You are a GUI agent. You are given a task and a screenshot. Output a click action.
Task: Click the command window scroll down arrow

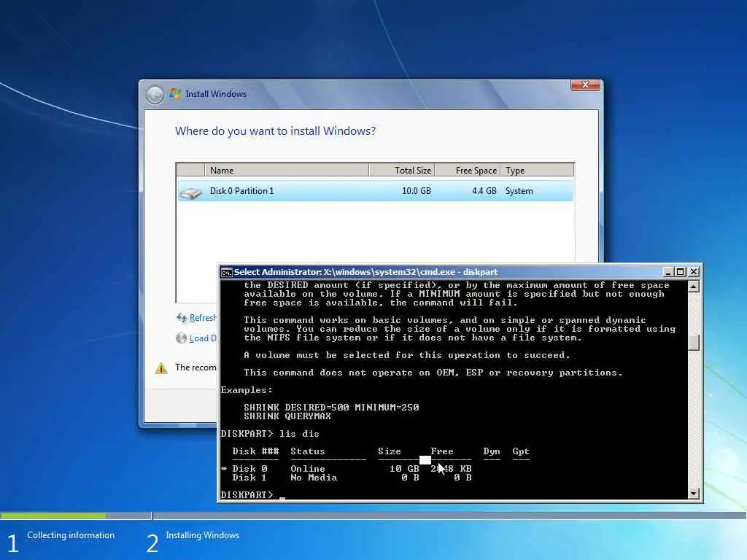pos(694,494)
